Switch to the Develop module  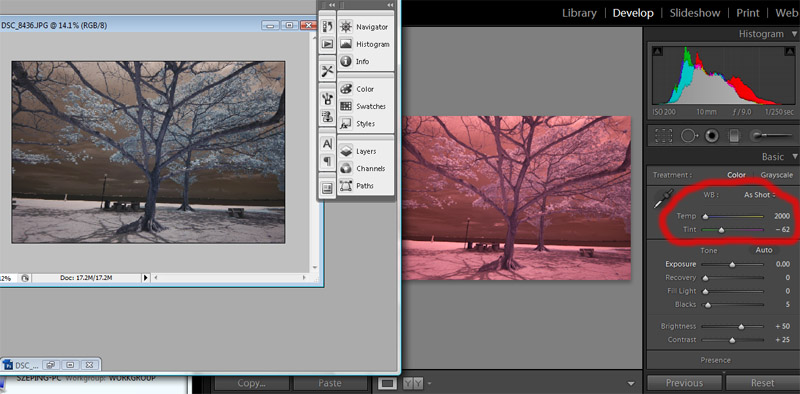tap(633, 13)
